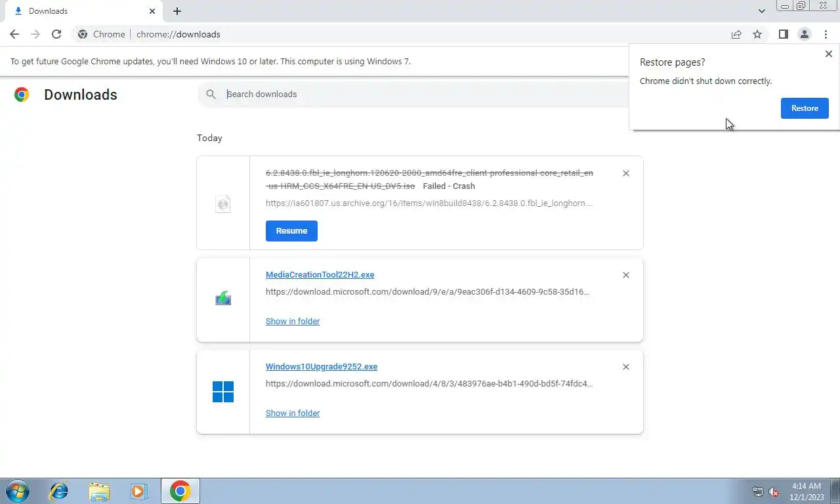Click the share page icon in address bar

pos(736,34)
